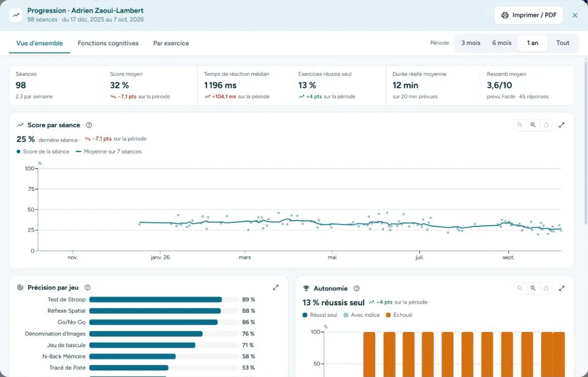Viewport: 588px width, 377px height.
Task: Click the Score moyen value 32 %
Action: click(x=119, y=85)
